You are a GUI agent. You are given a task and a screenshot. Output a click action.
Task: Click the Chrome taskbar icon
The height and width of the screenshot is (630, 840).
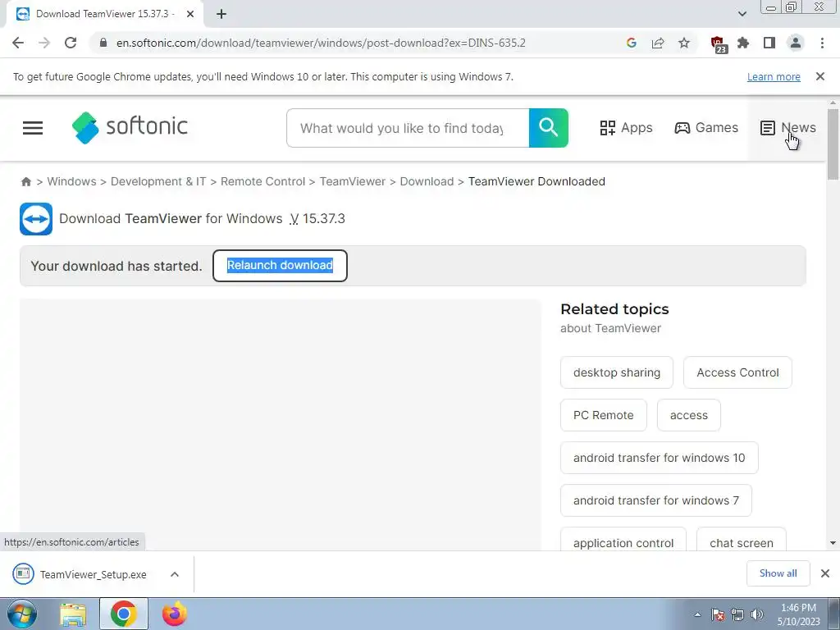pos(123,614)
